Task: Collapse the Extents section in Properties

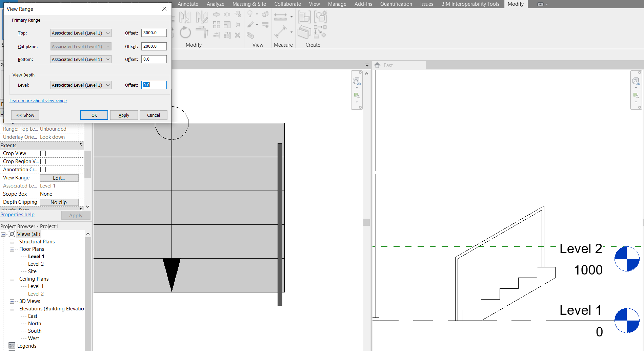Action: pos(81,145)
